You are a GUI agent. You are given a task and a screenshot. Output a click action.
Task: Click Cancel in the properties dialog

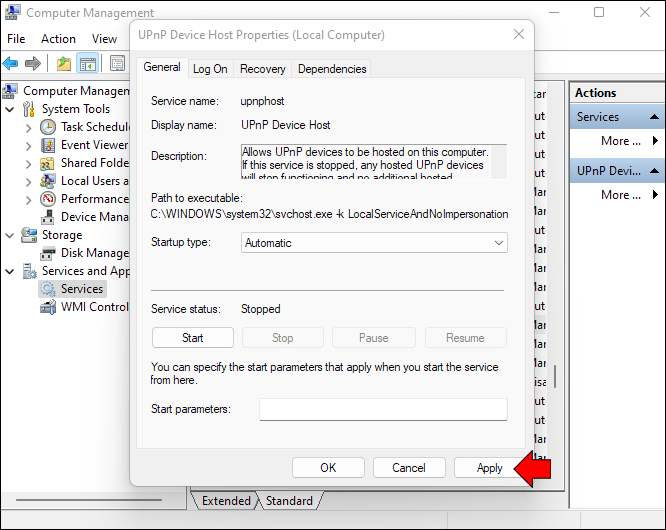(x=409, y=468)
